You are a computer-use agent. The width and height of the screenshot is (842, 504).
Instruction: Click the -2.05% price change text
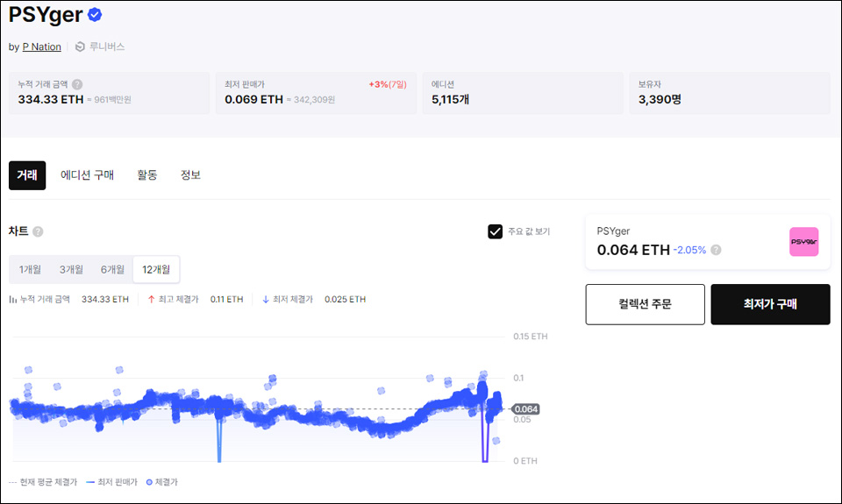[689, 250]
